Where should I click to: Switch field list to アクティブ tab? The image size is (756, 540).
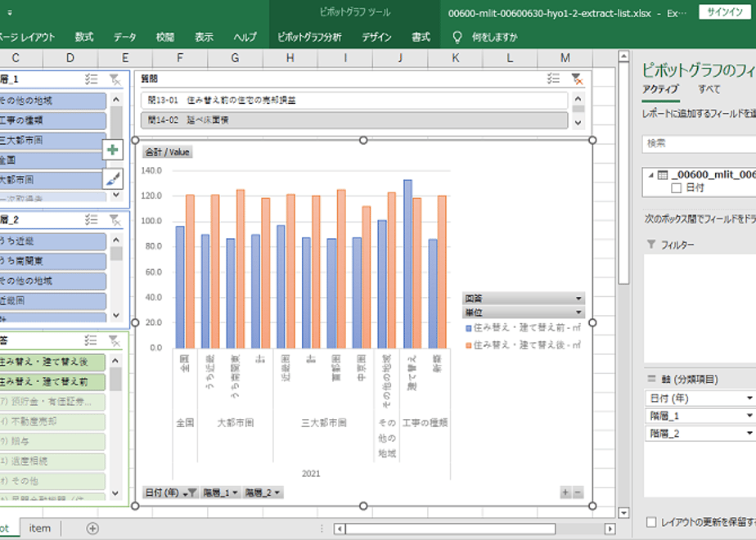pos(660,89)
